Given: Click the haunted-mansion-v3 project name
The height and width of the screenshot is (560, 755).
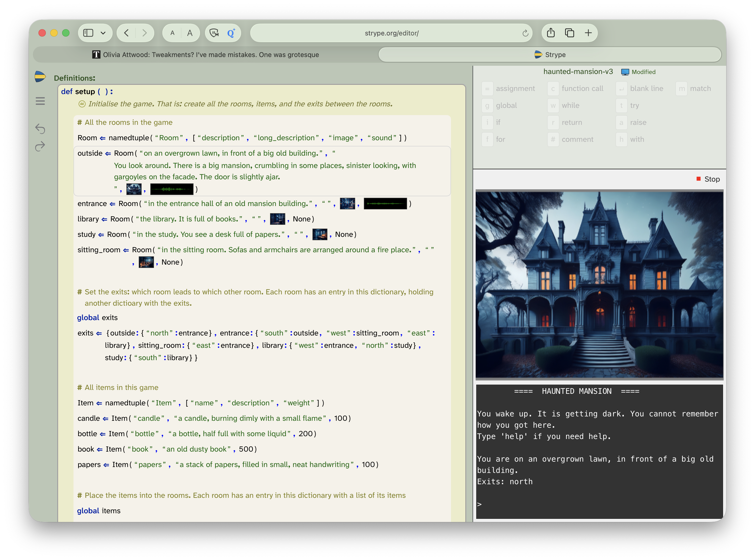Looking at the screenshot, I should (x=578, y=71).
